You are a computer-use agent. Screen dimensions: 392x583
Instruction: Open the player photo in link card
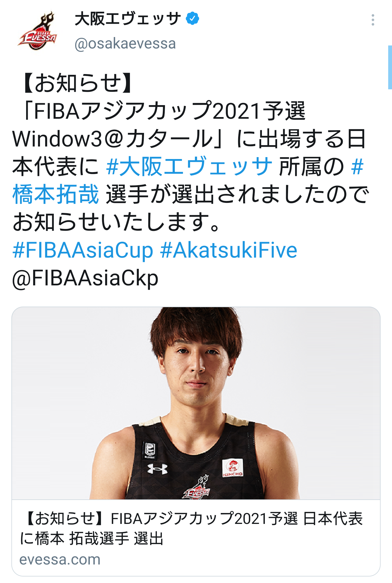[x=196, y=403]
